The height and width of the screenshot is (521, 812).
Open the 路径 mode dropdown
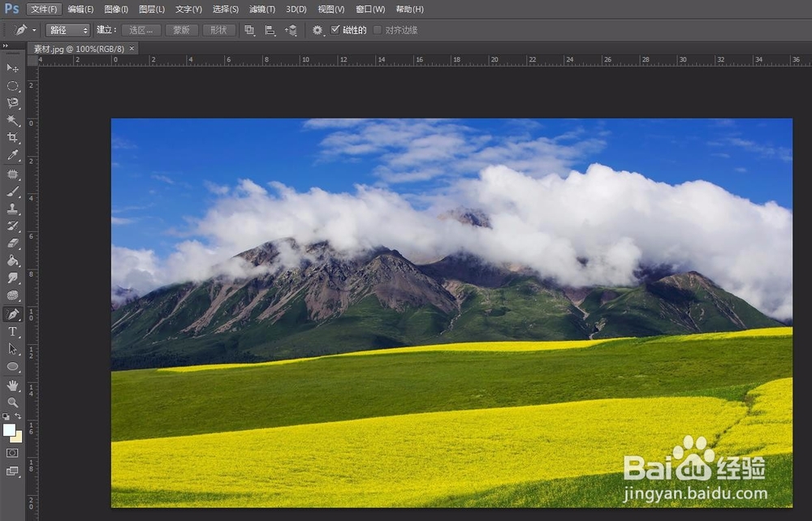tap(68, 31)
